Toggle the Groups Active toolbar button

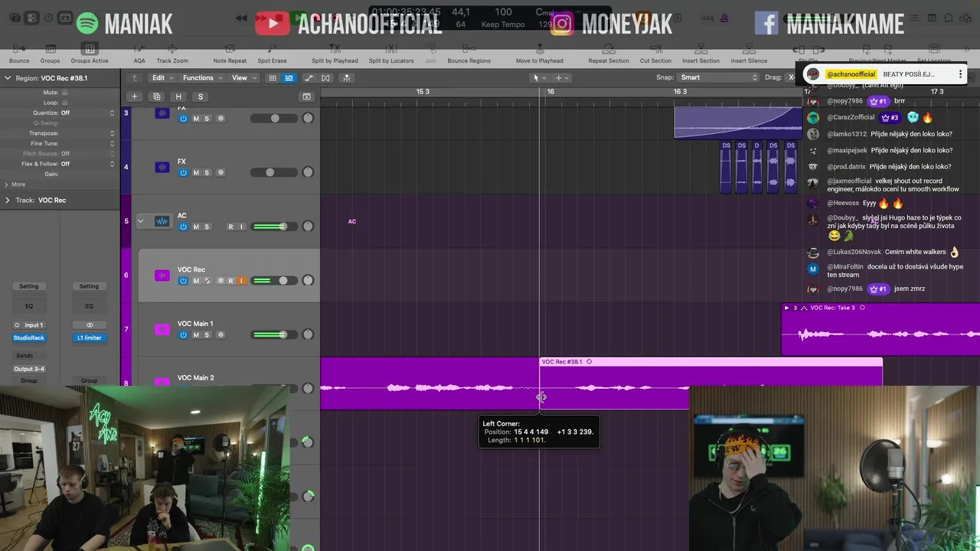(90, 50)
